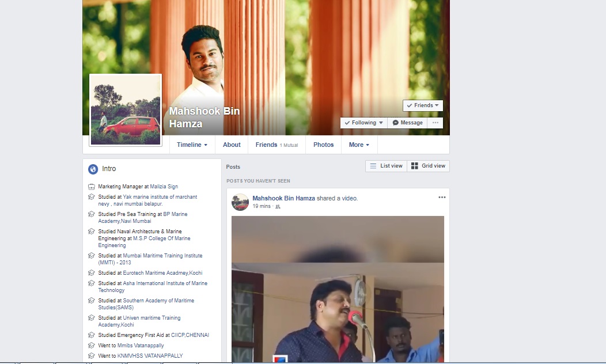Image resolution: width=606 pixels, height=364 pixels.
Task: Click the Message chat bubble icon
Action: coord(395,123)
